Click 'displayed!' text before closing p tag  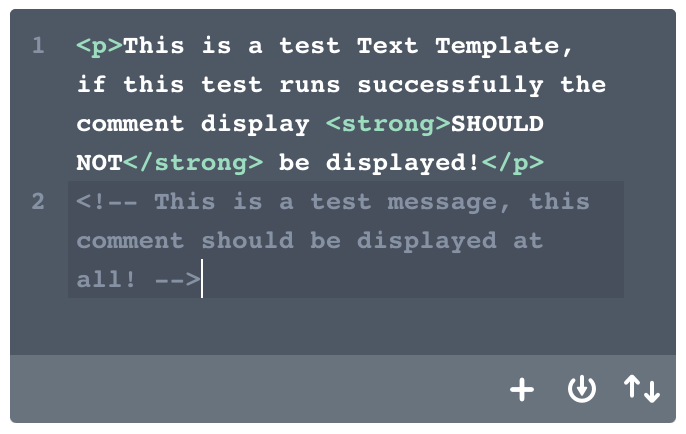tap(403, 163)
